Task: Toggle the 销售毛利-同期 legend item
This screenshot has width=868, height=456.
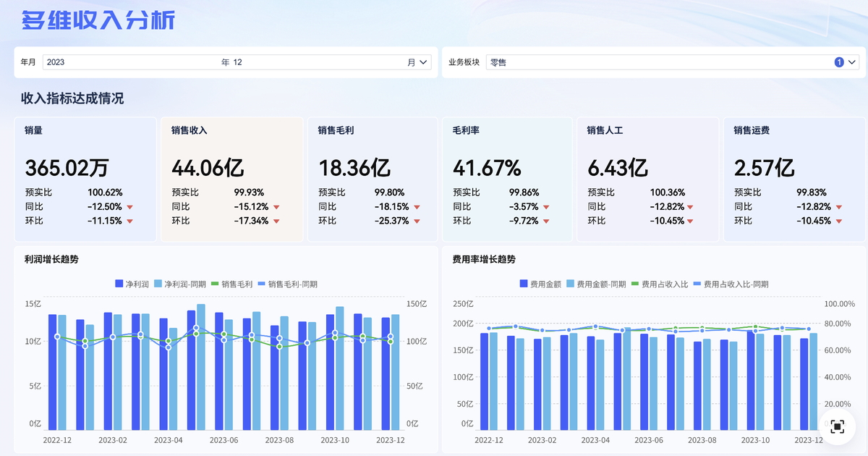Action: [x=287, y=284]
